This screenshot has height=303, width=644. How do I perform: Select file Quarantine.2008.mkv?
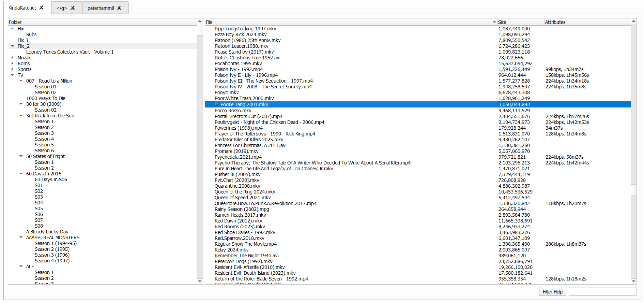tap(237, 186)
